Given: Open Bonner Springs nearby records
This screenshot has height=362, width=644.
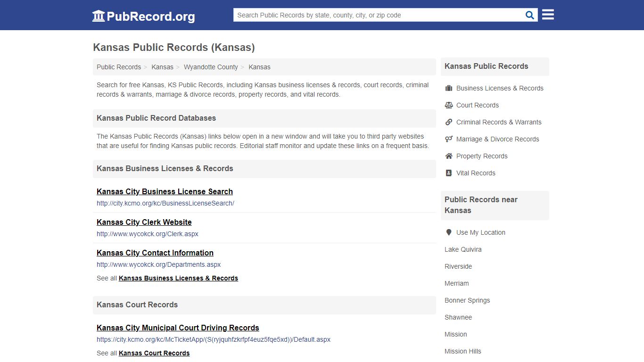Looking at the screenshot, I should 467,300.
